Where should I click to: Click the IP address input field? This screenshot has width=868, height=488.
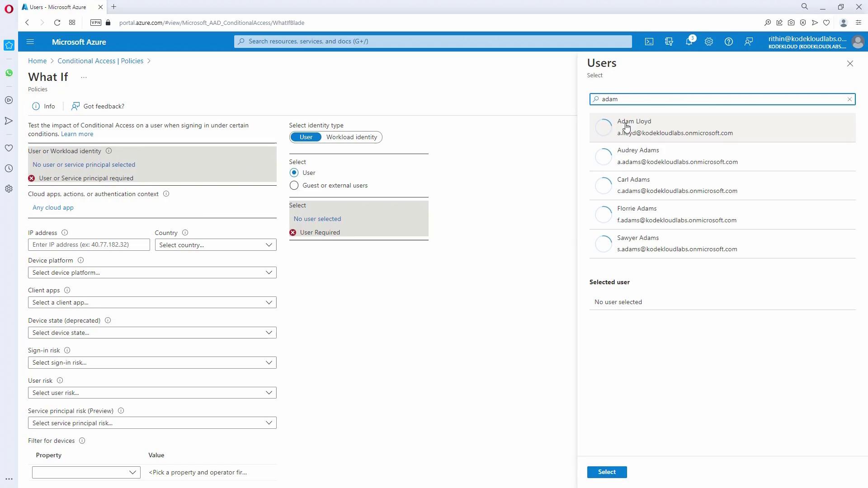[89, 244]
